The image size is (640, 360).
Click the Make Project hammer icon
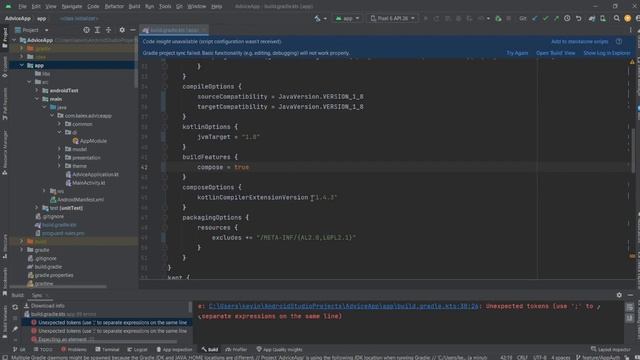click(318, 18)
